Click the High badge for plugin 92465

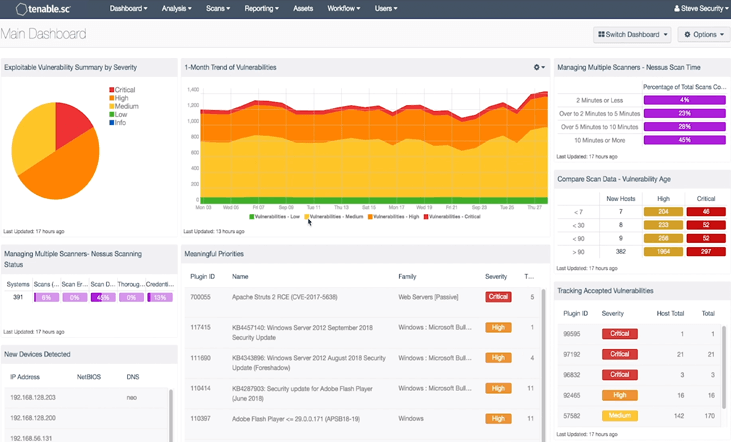pyautogui.click(x=620, y=395)
